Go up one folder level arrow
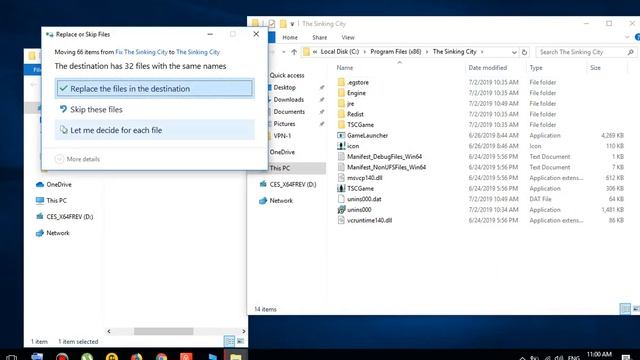This screenshot has width=640, height=360. coord(294,52)
